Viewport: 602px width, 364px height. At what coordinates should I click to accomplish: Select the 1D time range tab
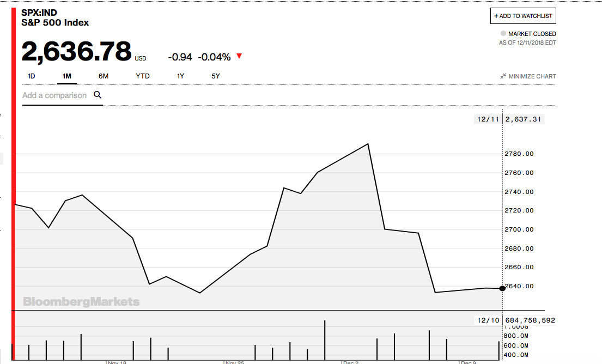pyautogui.click(x=32, y=76)
